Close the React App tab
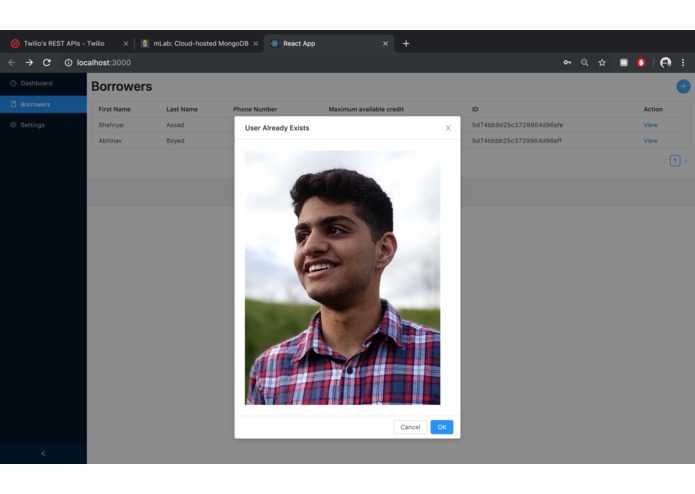The height and width of the screenshot is (494, 695). 385,43
